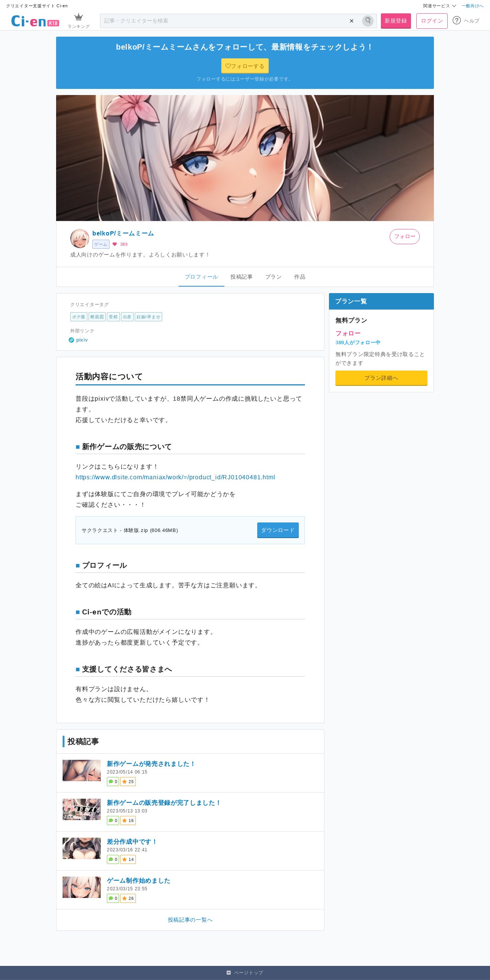Open 投稿記事の一覧へ link
This screenshot has width=490, height=980.
190,920
